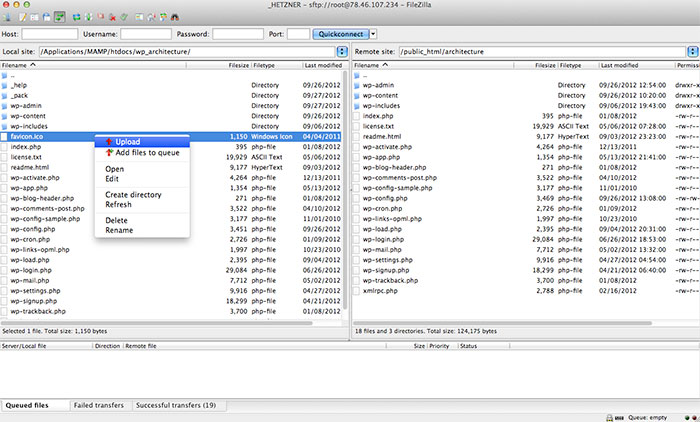
Task: Click the remote wp-includes folder icon
Action: (x=357, y=105)
